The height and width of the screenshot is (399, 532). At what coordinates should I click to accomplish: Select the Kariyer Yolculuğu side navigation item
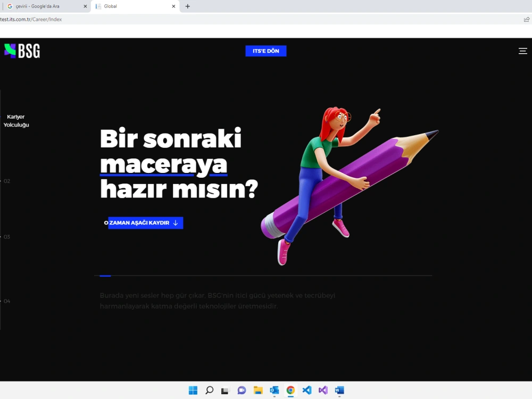tap(16, 121)
